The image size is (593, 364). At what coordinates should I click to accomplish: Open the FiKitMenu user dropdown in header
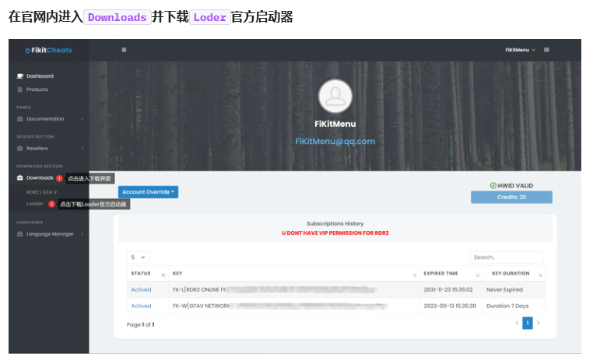tap(520, 50)
